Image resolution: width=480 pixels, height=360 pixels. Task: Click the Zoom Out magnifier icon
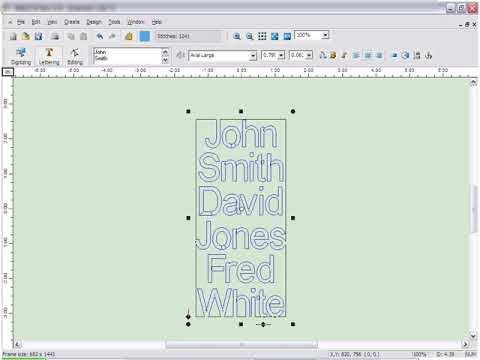[x=249, y=36]
